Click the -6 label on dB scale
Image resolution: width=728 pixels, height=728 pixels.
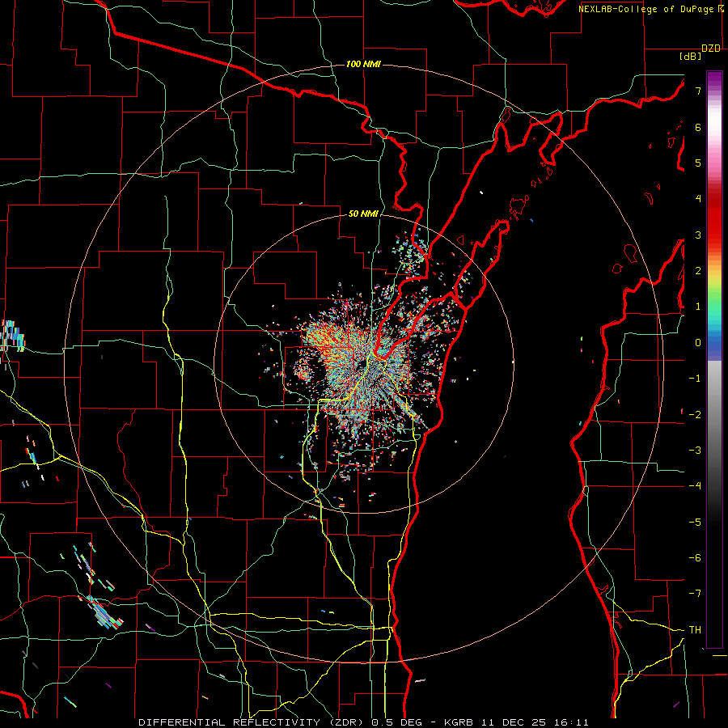(x=695, y=558)
